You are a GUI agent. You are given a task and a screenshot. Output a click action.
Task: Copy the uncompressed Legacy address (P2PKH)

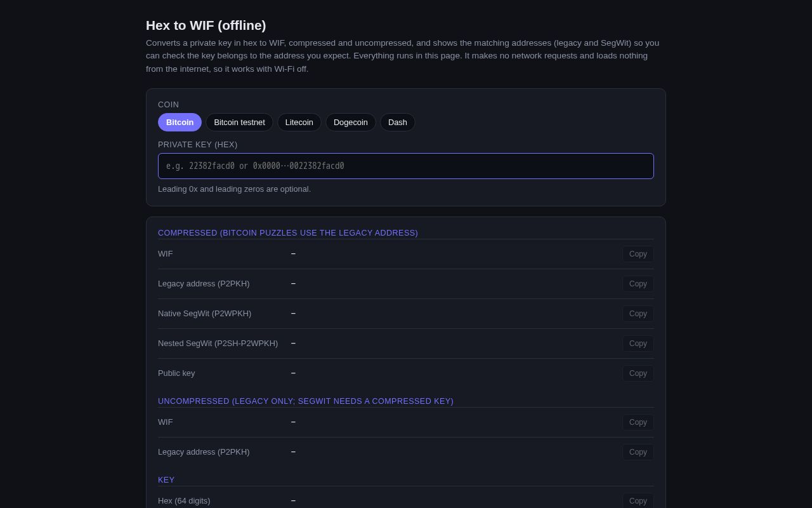(638, 452)
